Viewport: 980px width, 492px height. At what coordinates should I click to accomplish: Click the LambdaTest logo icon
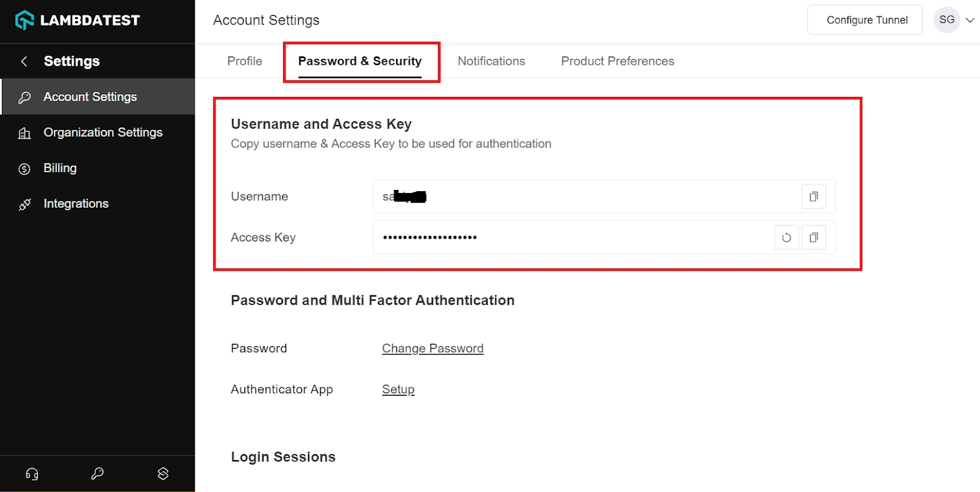pyautogui.click(x=24, y=20)
